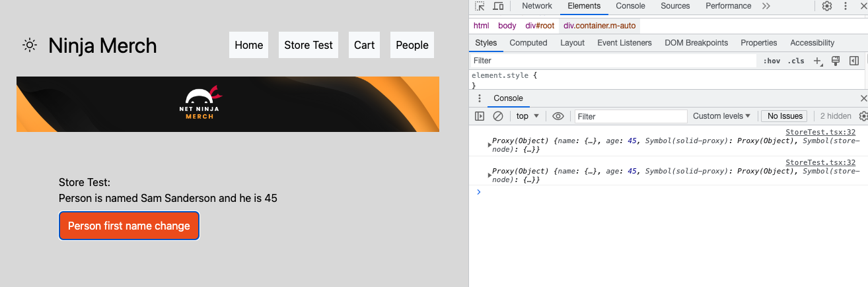
Task: Switch to the Sources tab
Action: (x=675, y=6)
